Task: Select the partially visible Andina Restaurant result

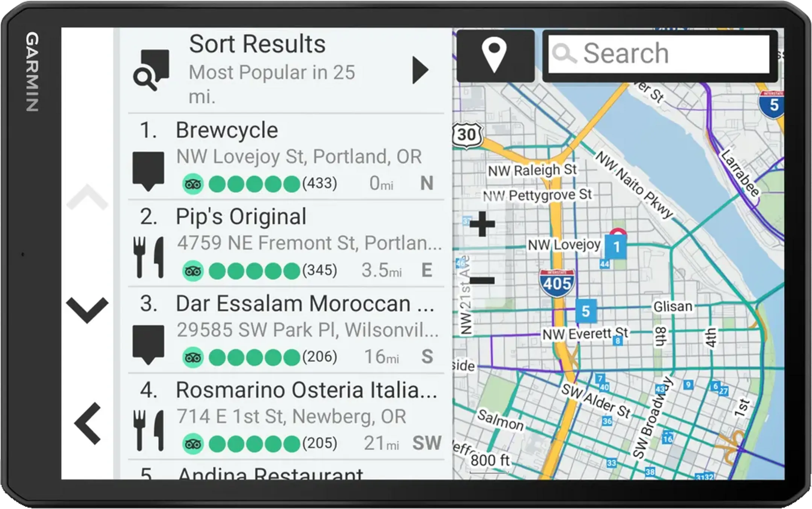Action: coord(271,473)
